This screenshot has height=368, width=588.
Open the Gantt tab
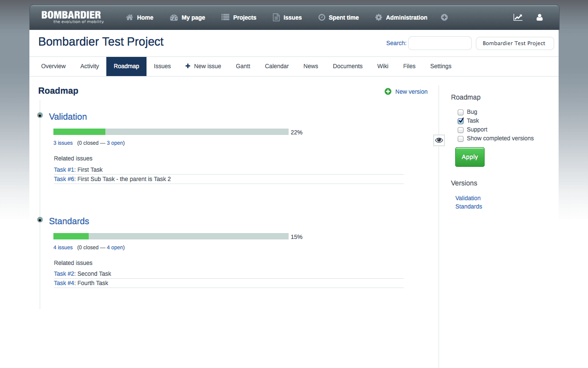(243, 66)
